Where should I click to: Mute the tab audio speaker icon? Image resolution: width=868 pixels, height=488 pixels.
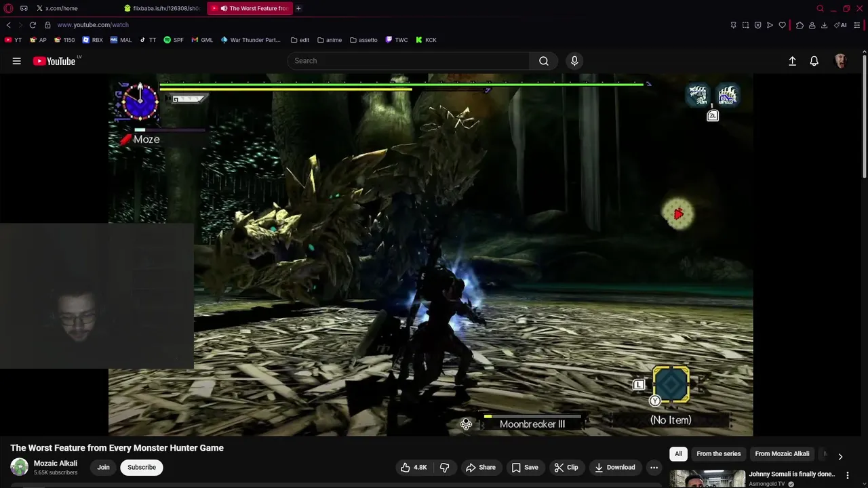point(224,8)
